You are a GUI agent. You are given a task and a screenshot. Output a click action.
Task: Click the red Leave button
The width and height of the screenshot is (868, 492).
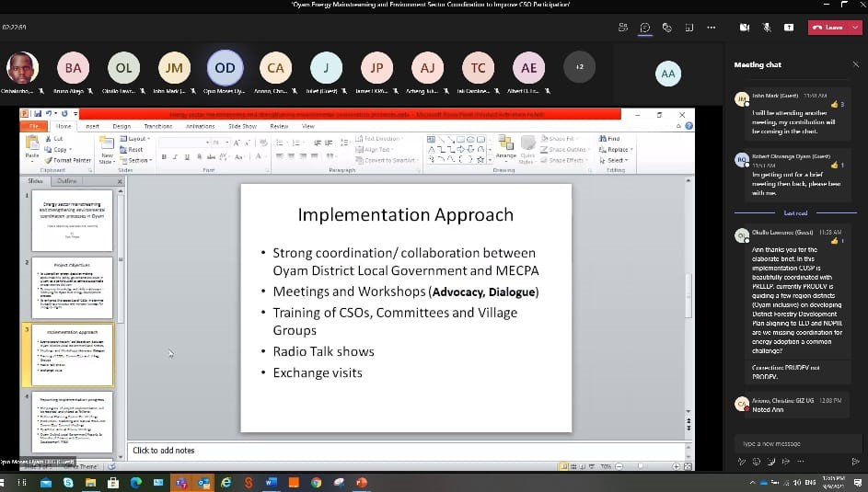coord(827,28)
